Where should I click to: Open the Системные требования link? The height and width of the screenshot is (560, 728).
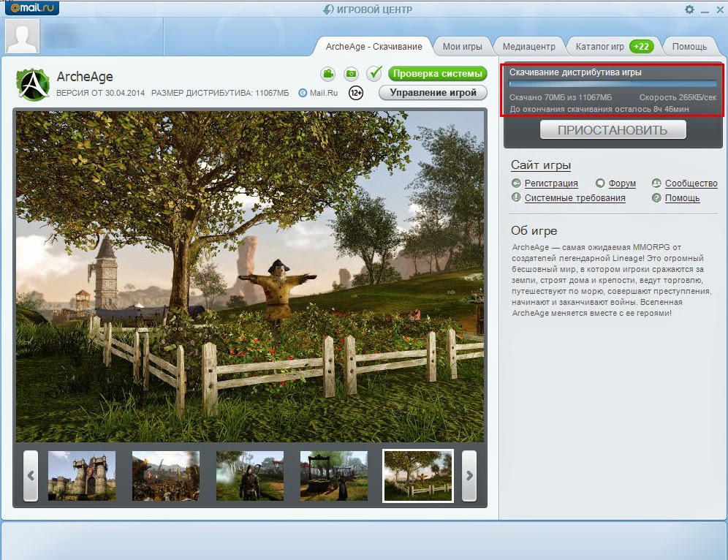click(575, 198)
